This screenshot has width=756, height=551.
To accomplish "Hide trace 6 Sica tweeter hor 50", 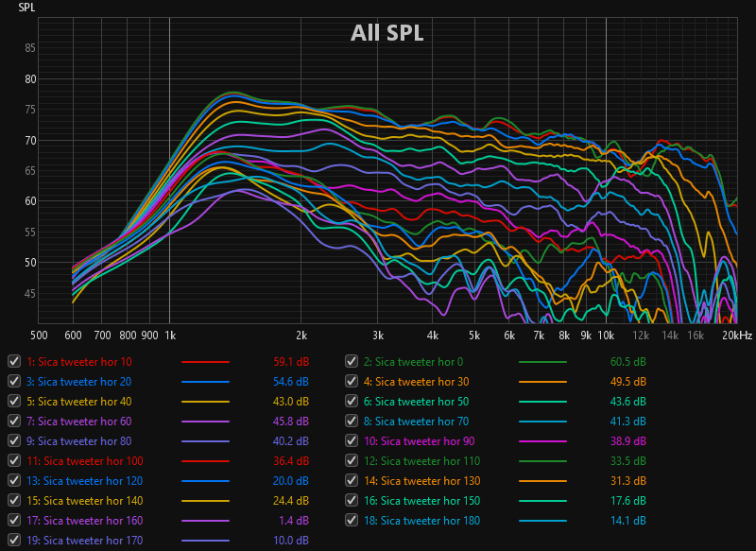I will 352,401.
